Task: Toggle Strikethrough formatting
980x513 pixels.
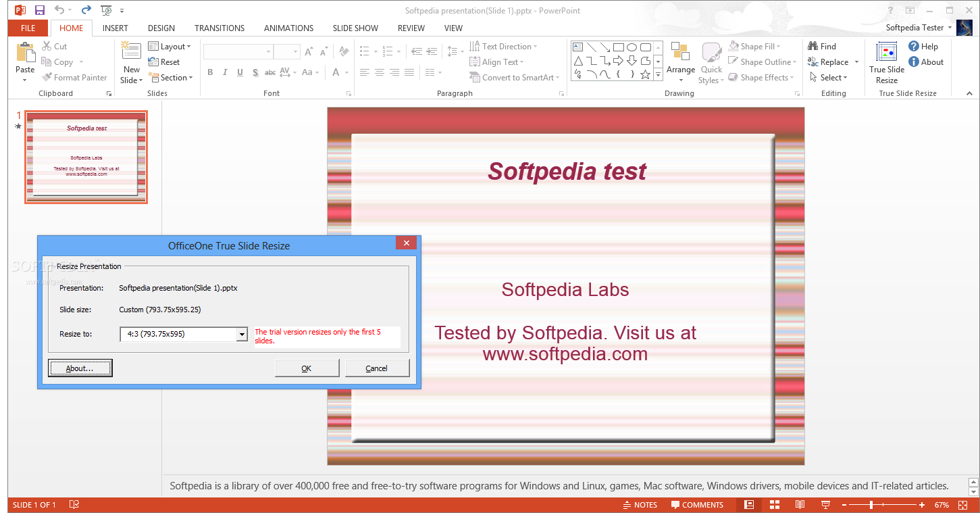Action: click(x=270, y=72)
